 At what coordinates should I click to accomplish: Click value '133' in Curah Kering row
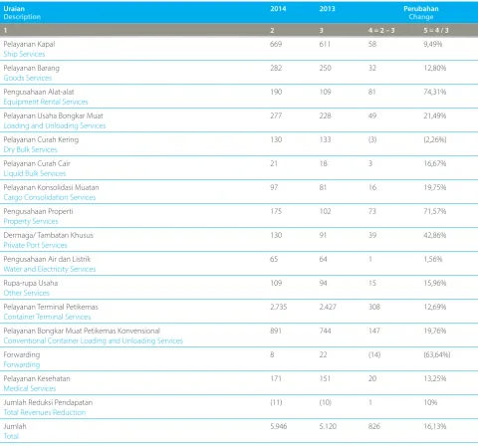325,139
